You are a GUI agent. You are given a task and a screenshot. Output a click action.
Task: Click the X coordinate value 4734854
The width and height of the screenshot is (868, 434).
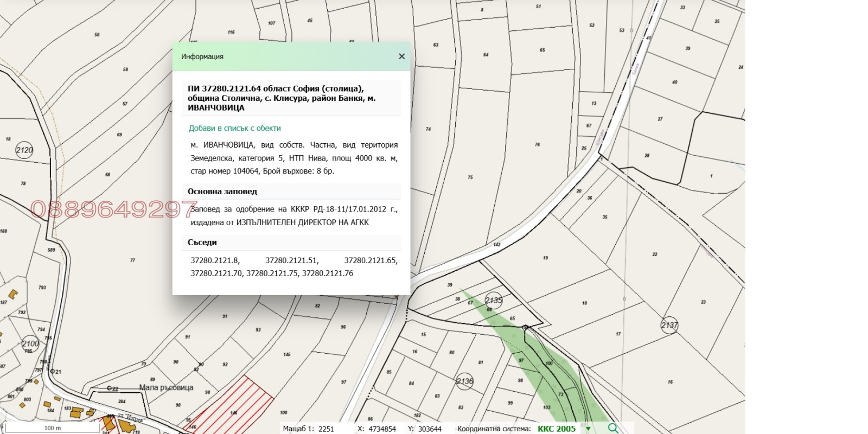pos(382,429)
